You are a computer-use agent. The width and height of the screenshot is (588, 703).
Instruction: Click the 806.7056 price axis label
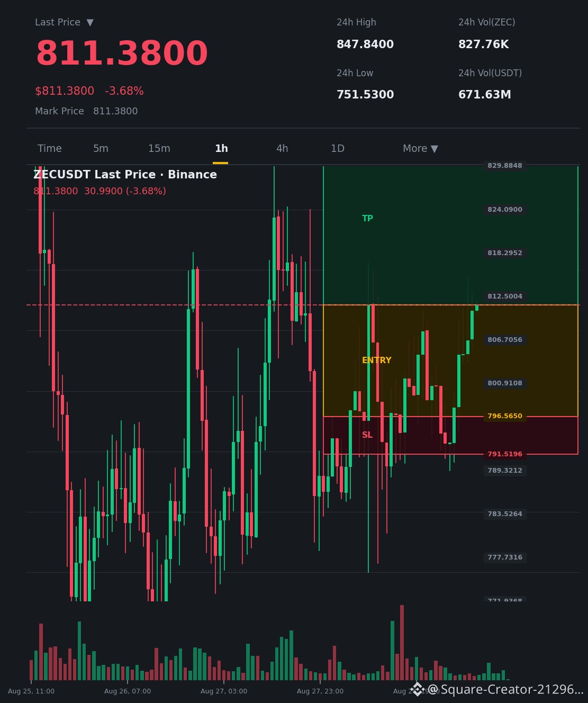point(505,340)
